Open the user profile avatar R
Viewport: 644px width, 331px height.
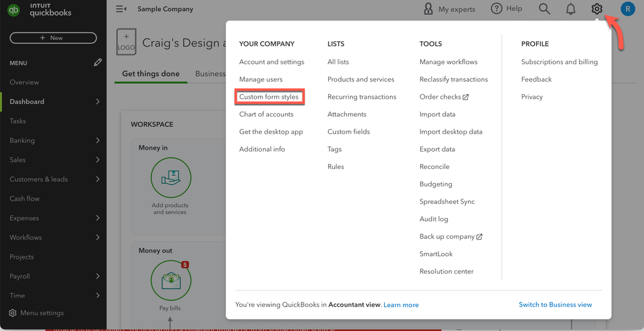(x=627, y=9)
